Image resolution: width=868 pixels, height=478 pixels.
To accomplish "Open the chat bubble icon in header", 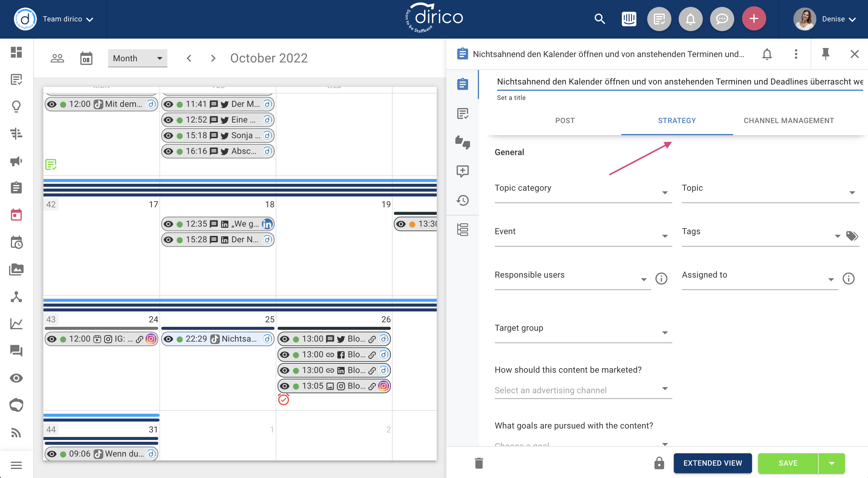I will click(x=722, y=19).
